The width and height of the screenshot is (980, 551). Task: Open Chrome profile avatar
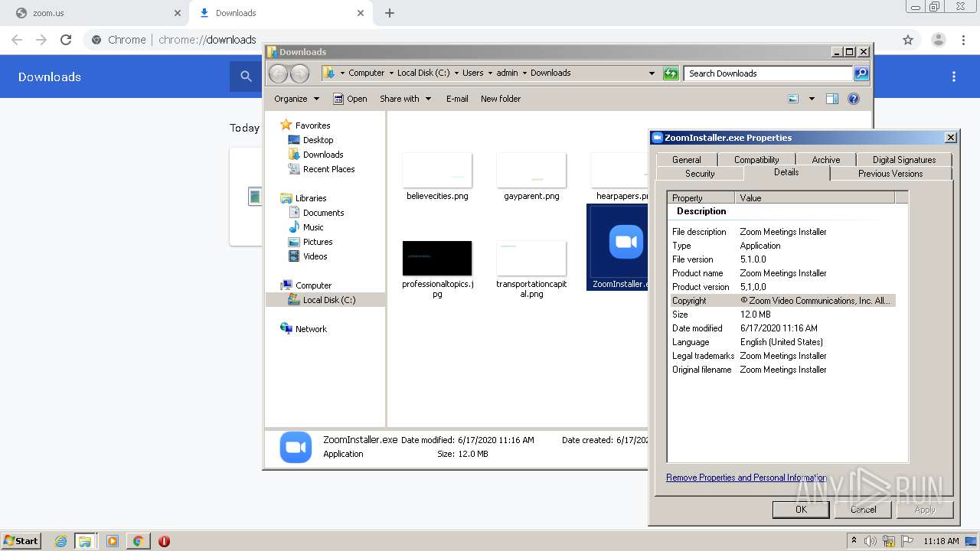tap(939, 40)
